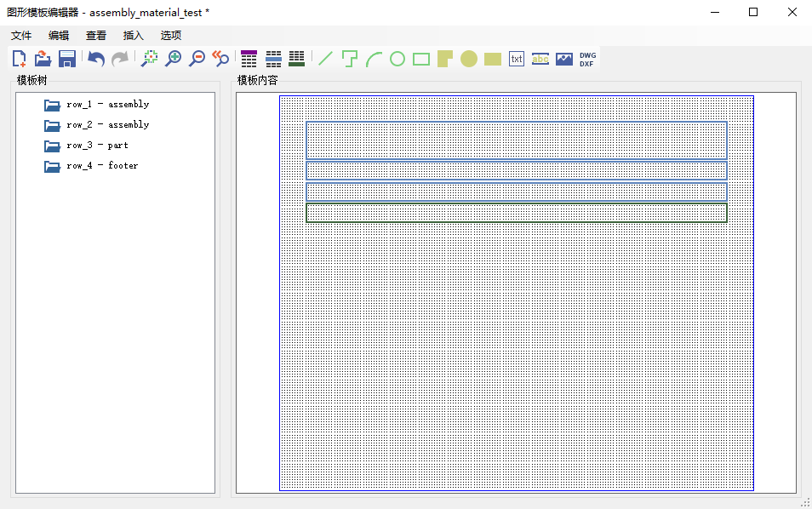Insert header row (purple table icon)
Image resolution: width=812 pixels, height=509 pixels.
coord(249,59)
